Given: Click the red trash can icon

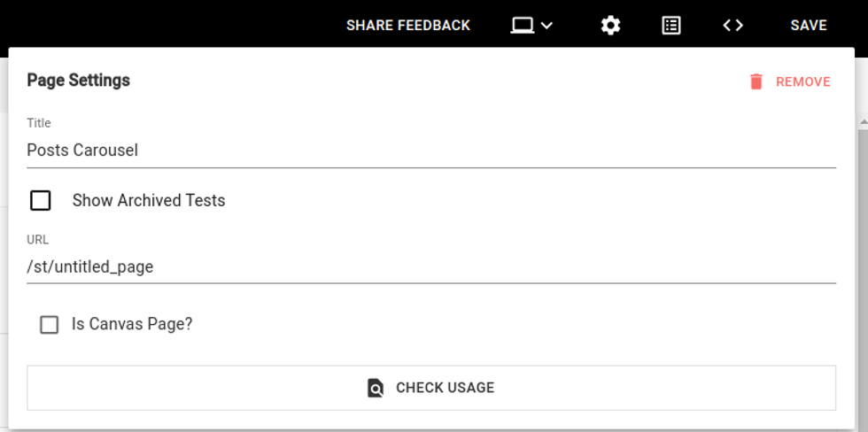Looking at the screenshot, I should point(756,82).
